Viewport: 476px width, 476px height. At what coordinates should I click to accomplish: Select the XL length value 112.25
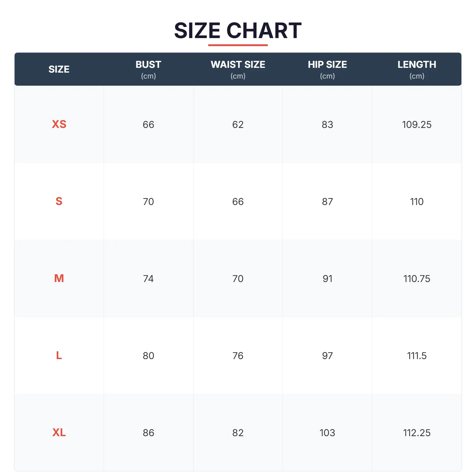pyautogui.click(x=416, y=433)
